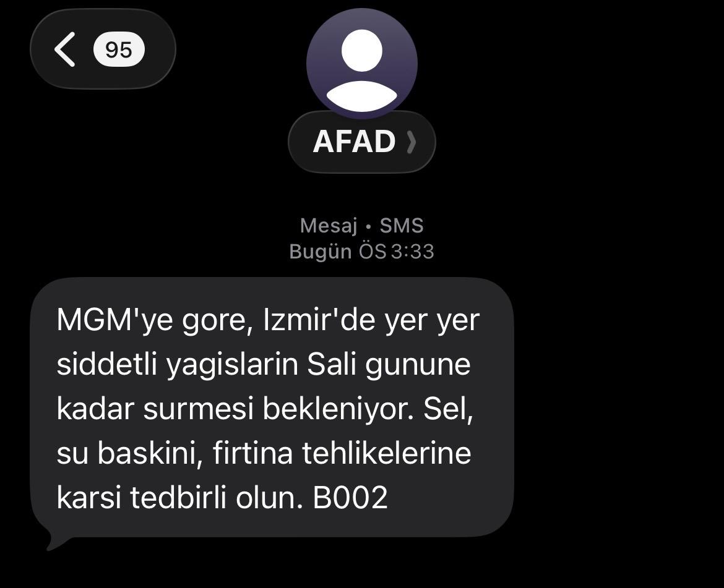The height and width of the screenshot is (588, 724).
Task: Open the AFAD contact avatar
Action: coord(362,64)
